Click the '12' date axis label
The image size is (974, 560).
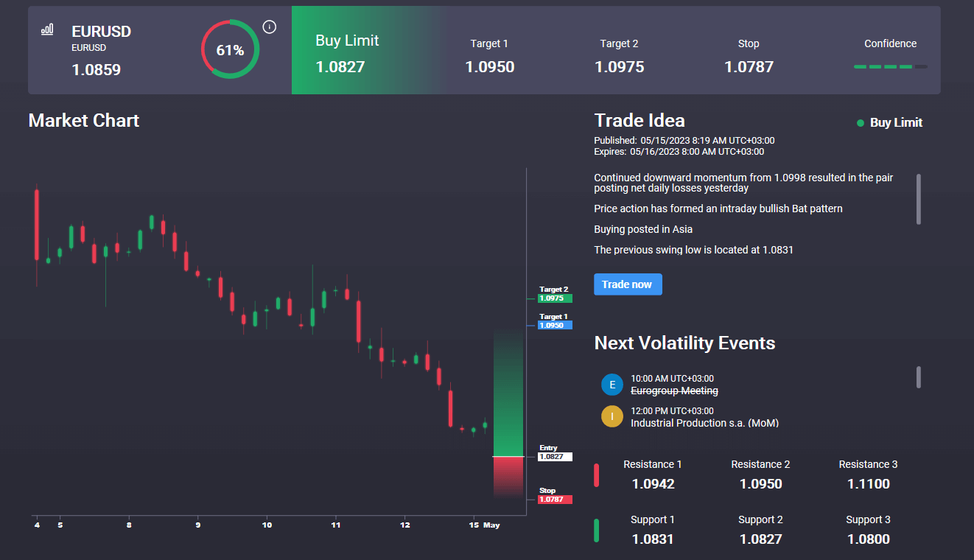pyautogui.click(x=405, y=525)
